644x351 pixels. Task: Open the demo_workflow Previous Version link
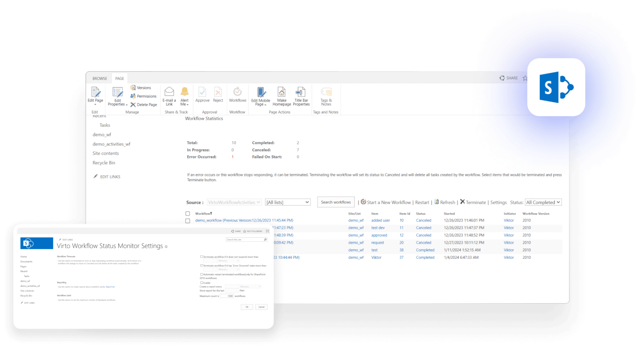click(244, 220)
